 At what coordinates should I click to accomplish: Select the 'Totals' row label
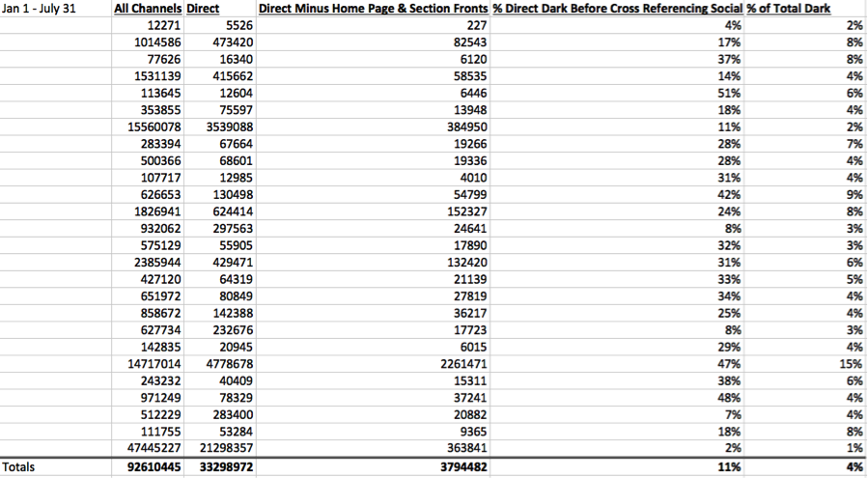[x=19, y=467]
